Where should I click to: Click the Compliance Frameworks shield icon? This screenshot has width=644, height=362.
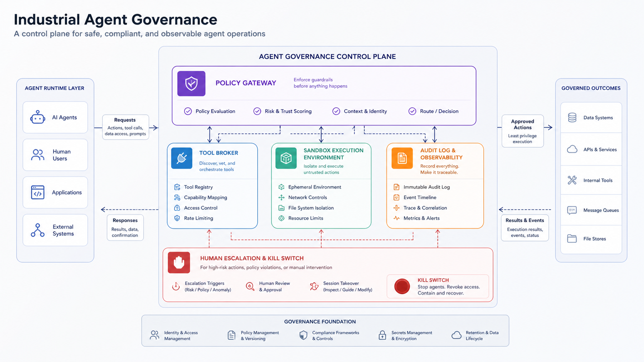click(304, 335)
